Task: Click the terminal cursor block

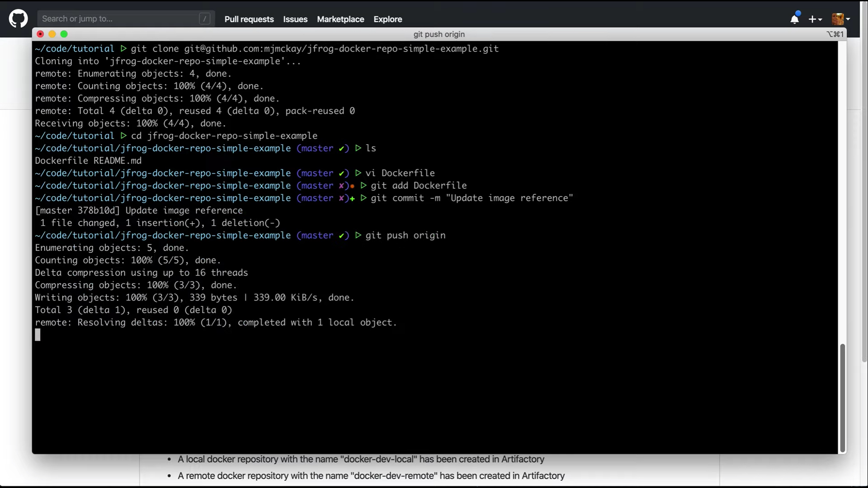Action: point(38,334)
